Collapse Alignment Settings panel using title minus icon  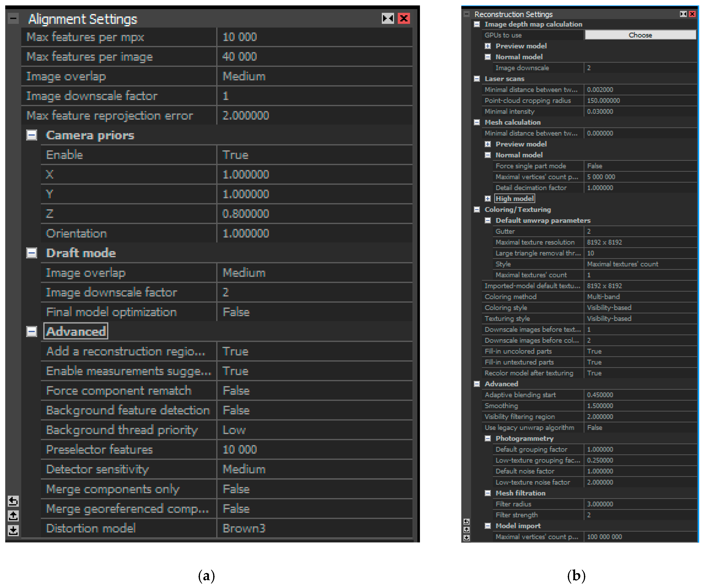point(13,18)
